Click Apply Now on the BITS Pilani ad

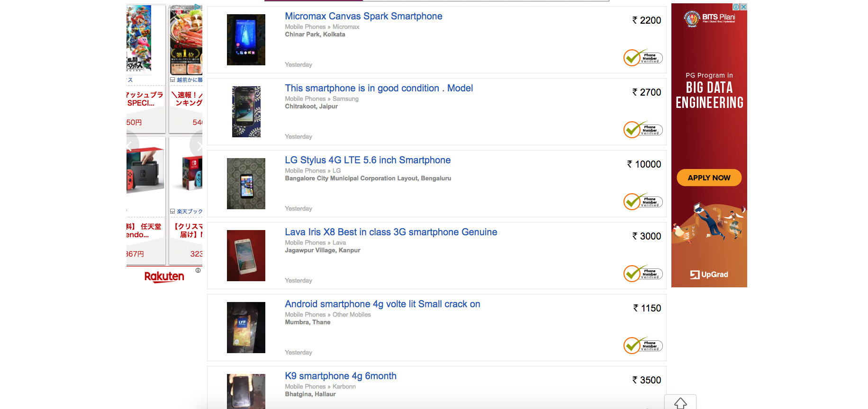click(709, 178)
